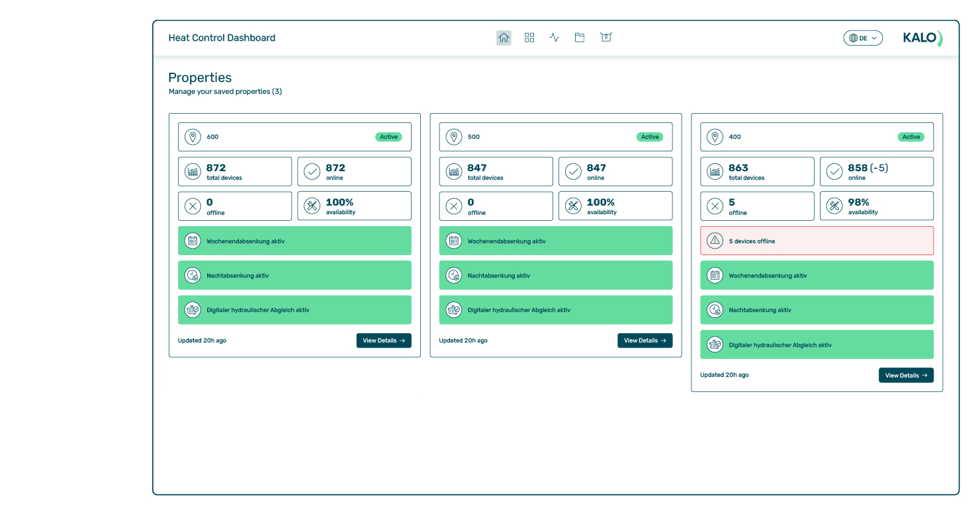This screenshot has height=515, width=980.
Task: Open the DE language dropdown
Action: coord(862,38)
